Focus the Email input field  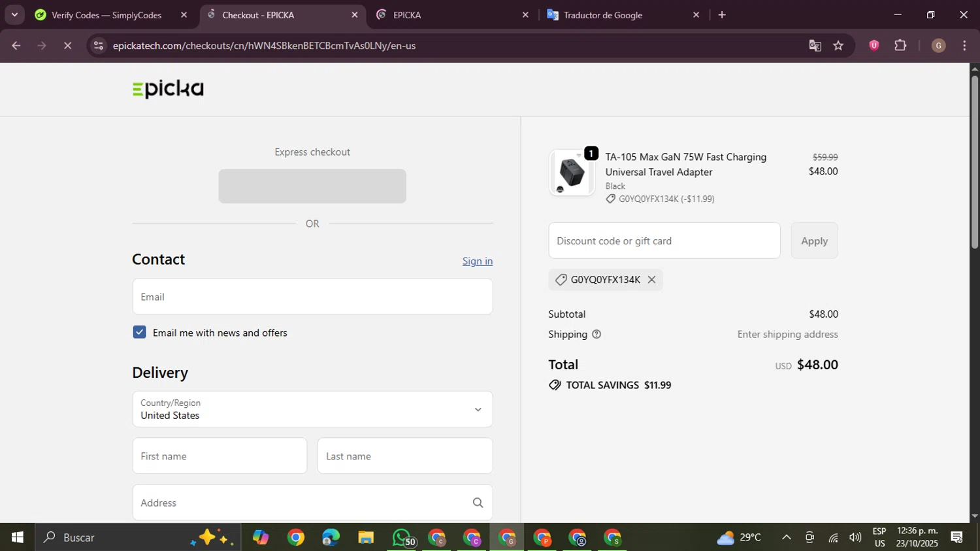[x=312, y=297]
